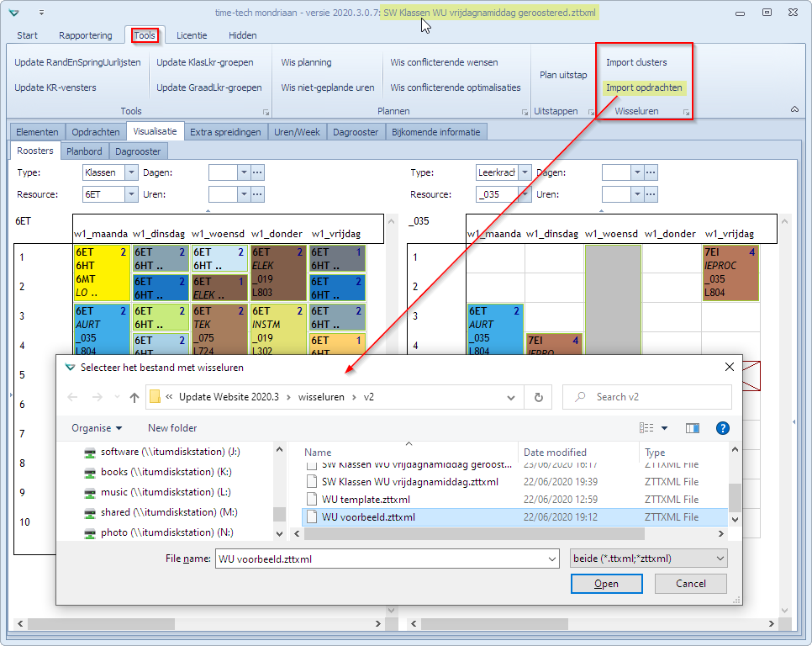Click the file icon of WU template.zttxml
The height and width of the screenshot is (646, 812).
pos(312,500)
